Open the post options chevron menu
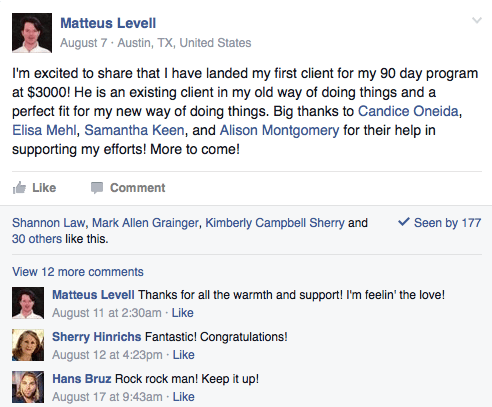The width and height of the screenshot is (492, 407). (x=477, y=21)
